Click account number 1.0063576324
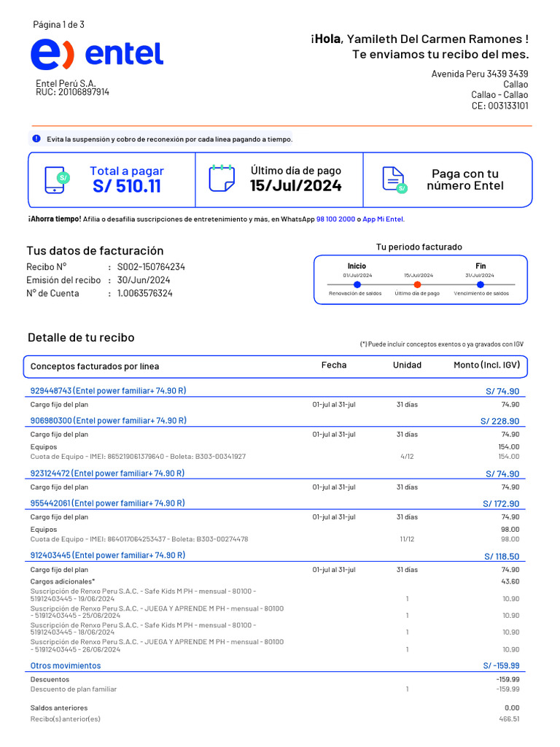This screenshot has height=747, width=560. tap(145, 293)
